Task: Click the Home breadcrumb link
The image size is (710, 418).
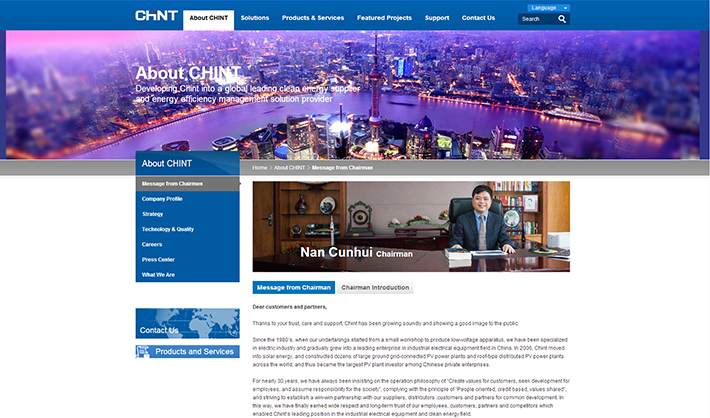Action: click(260, 168)
